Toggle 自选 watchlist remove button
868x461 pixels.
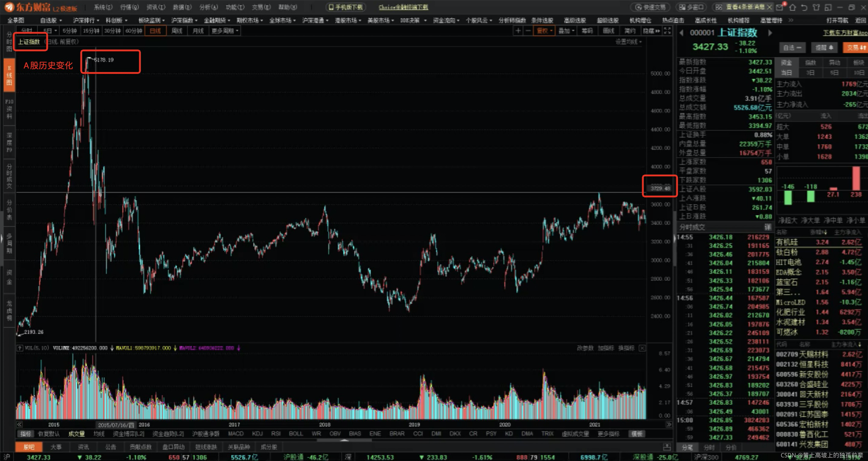[x=792, y=48]
